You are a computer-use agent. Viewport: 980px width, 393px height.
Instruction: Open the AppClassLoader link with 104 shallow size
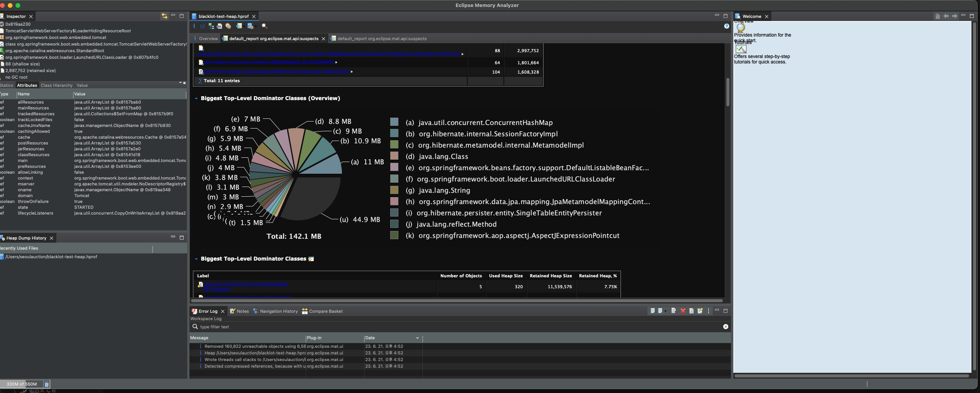click(277, 72)
